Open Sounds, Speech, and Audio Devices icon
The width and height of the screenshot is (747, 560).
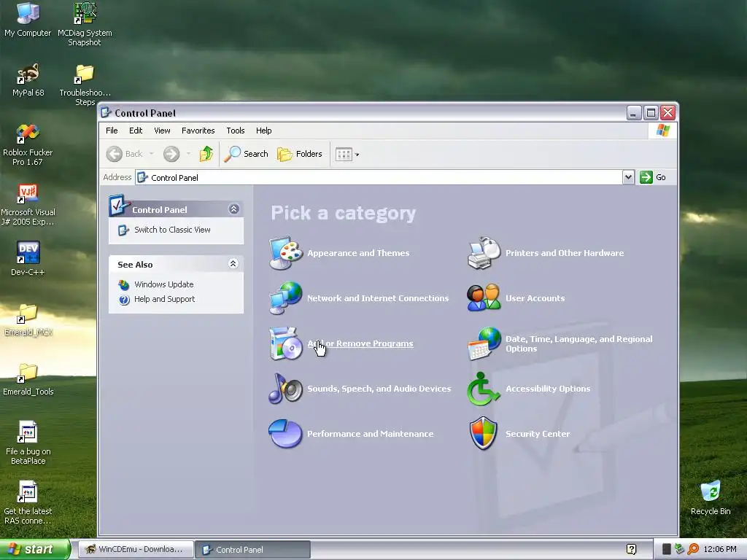tap(286, 388)
